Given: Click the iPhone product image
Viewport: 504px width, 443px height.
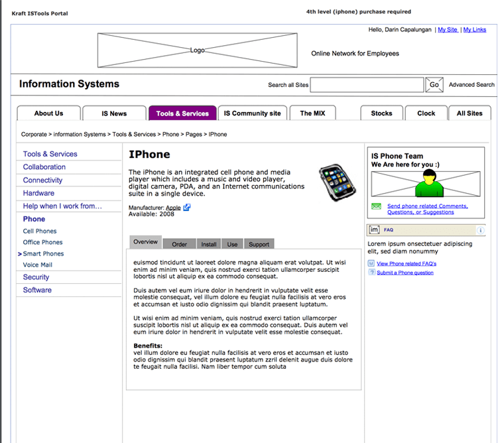Looking at the screenshot, I should pyautogui.click(x=337, y=182).
